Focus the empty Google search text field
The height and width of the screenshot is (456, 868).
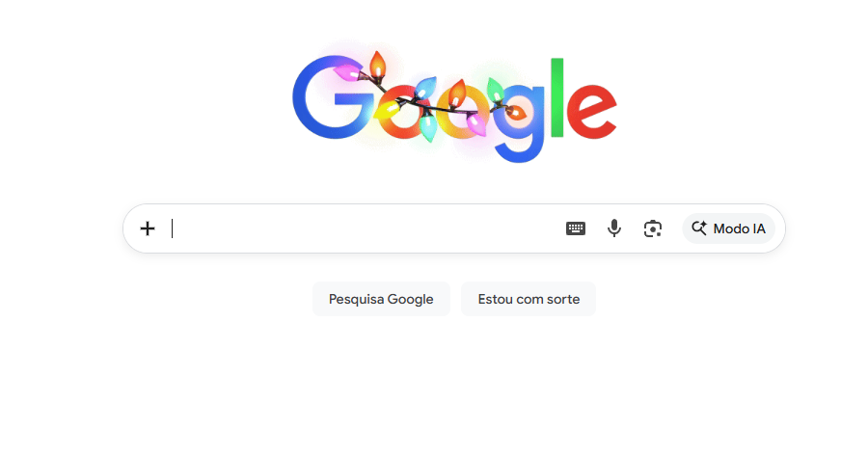[x=366, y=228]
